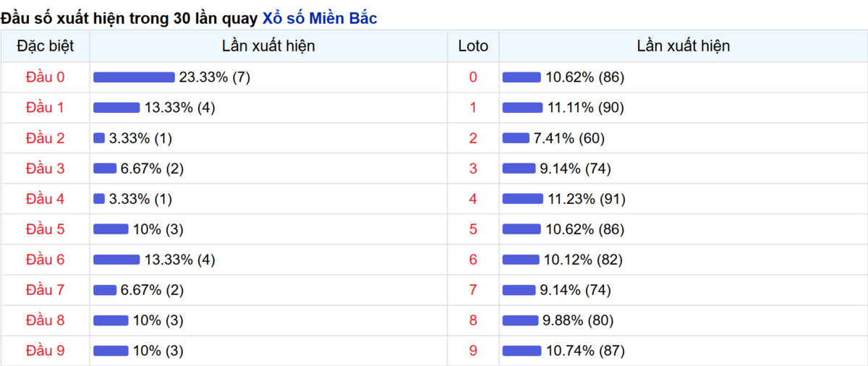Click the Đặc biệt column header
Screen dimensions: 868x366
[45, 46]
